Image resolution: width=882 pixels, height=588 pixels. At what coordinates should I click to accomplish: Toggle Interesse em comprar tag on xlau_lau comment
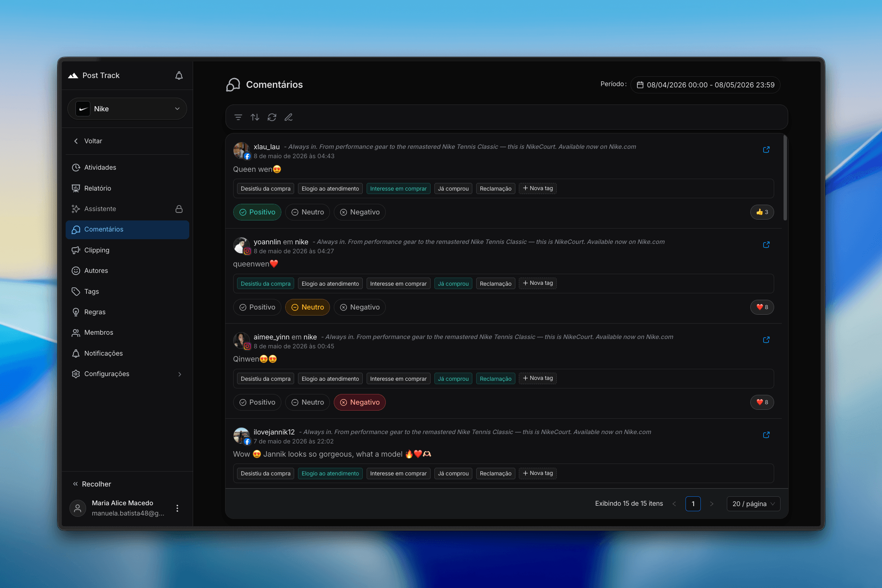point(398,188)
